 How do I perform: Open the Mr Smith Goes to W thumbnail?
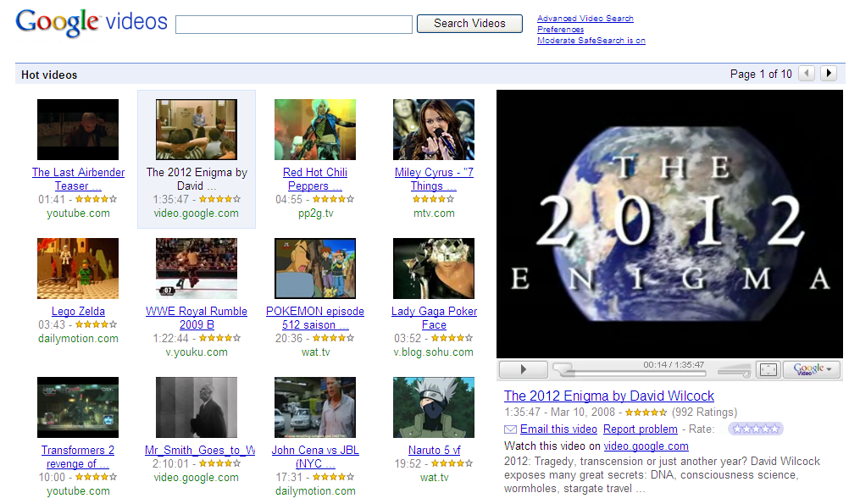197,407
